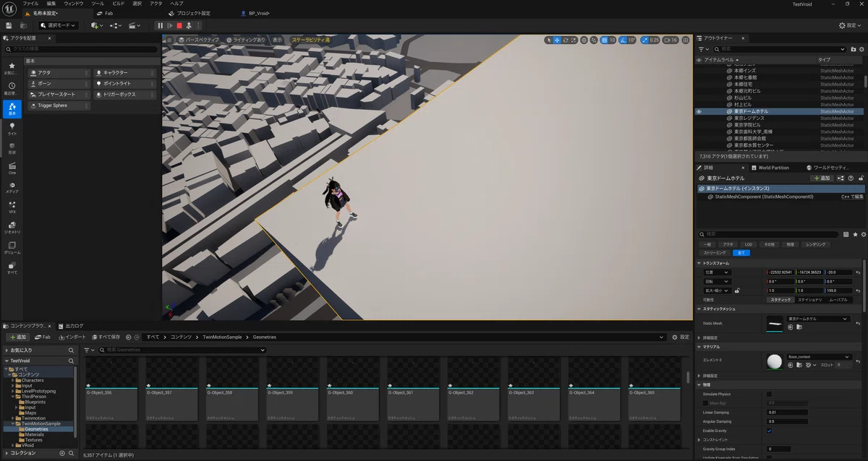This screenshot has width=868, height=461.
Task: Select the ムーバブル mobility option
Action: click(838, 299)
